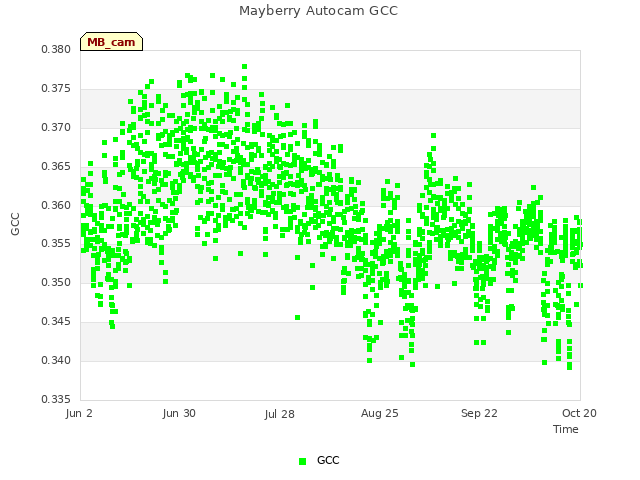Click the chart title Mayberry Autocam GCC

(x=318, y=11)
